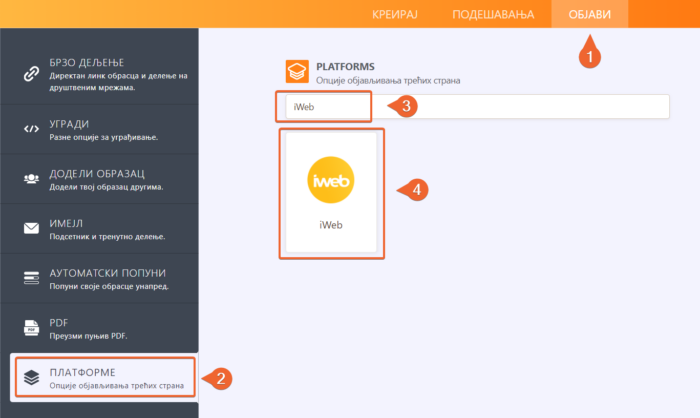Open АУТОМАТСКИ ПОПУНИ sidebar item
The width and height of the screenshot is (700, 418).
pyautogui.click(x=99, y=278)
